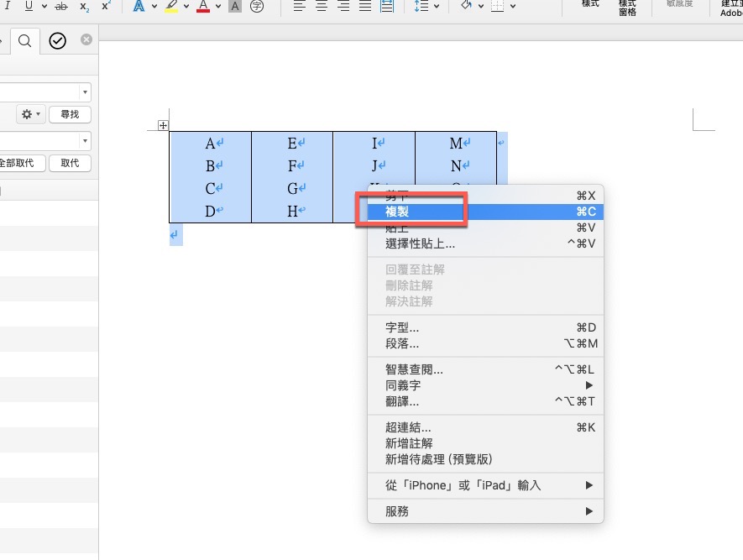Click the replace-with input field
The width and height of the screenshot is (743, 560).
point(40,141)
